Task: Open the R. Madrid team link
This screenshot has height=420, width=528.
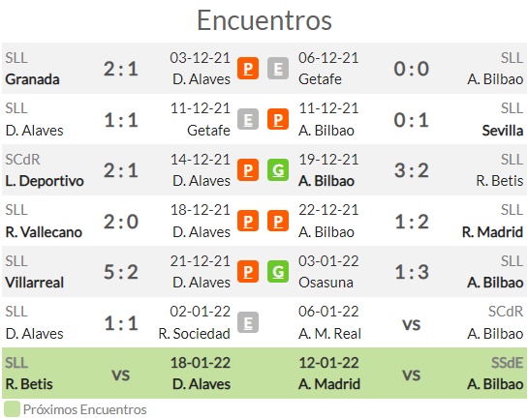Action: (492, 232)
